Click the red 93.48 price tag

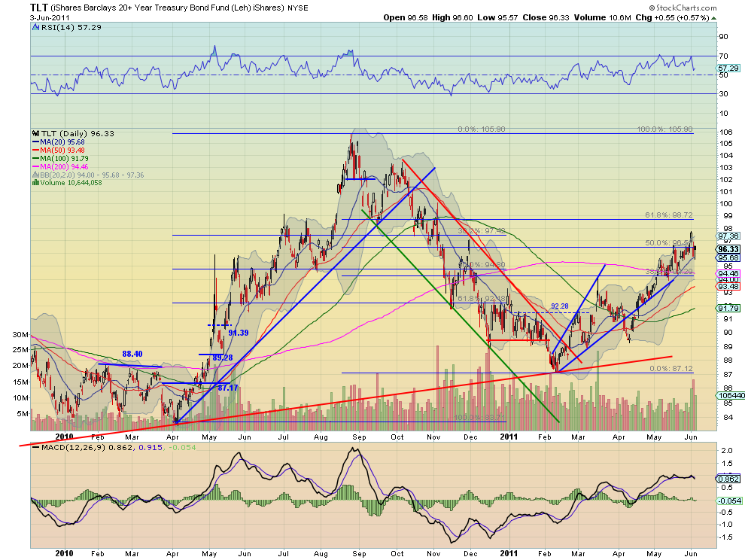[x=728, y=286]
